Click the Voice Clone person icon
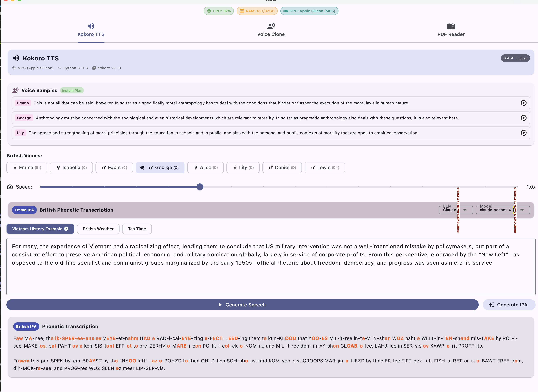The width and height of the screenshot is (538, 392). tap(271, 26)
